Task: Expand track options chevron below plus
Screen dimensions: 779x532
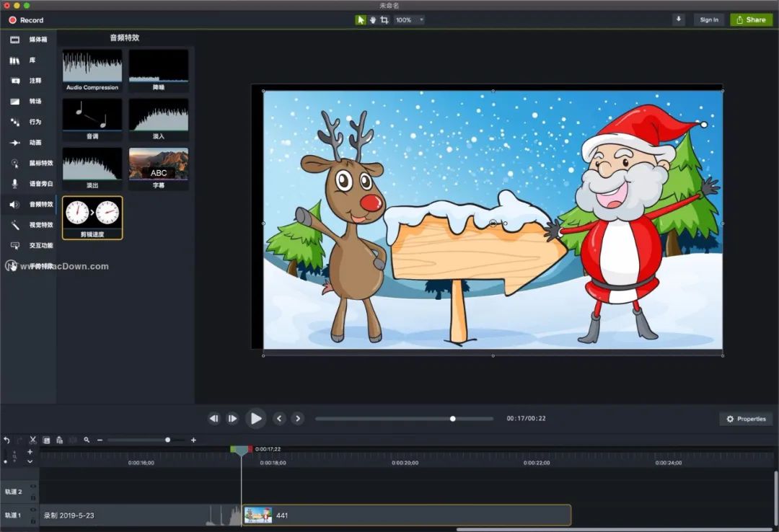Action: tap(30, 461)
